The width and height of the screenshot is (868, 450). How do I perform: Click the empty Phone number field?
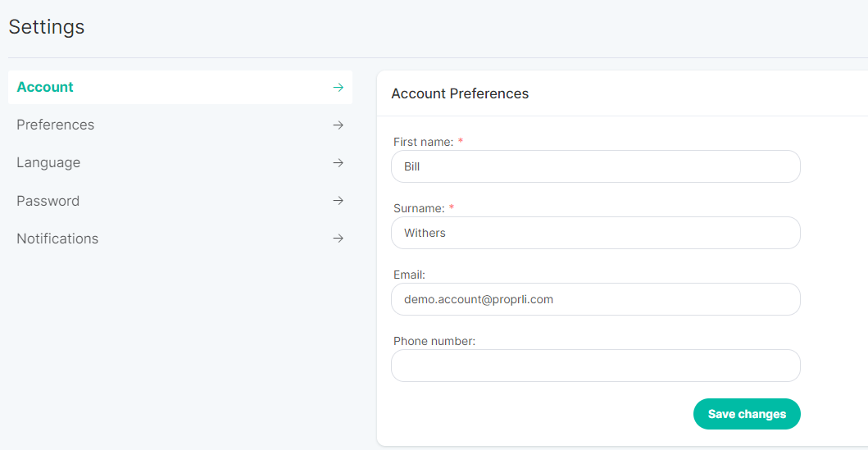(596, 366)
